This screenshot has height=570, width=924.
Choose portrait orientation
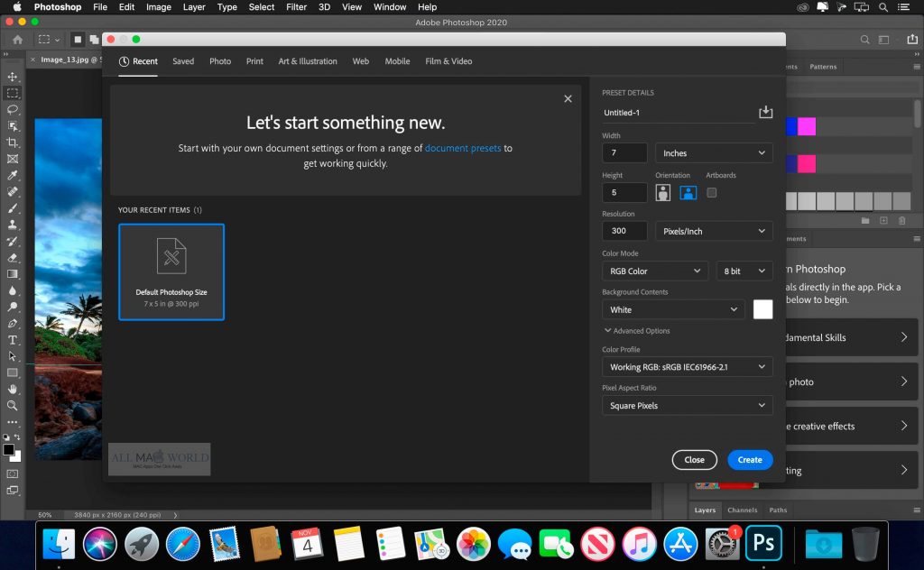663,192
